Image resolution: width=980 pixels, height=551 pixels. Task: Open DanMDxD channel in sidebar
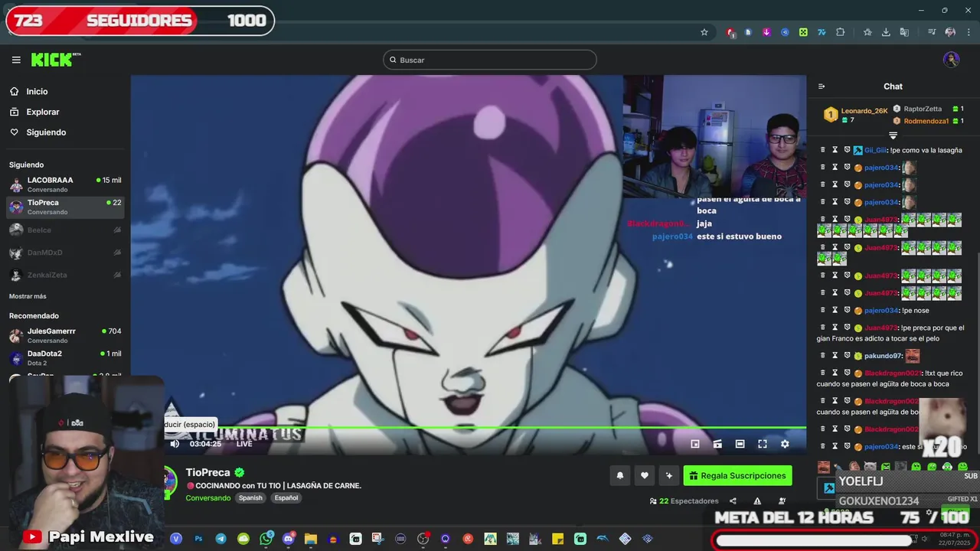[65, 253]
